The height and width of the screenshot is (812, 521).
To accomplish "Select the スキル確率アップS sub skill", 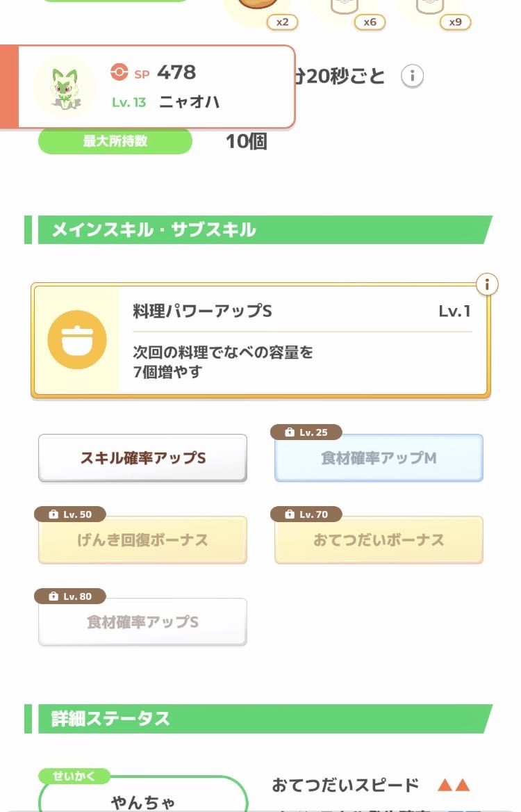I will pyautogui.click(x=143, y=458).
